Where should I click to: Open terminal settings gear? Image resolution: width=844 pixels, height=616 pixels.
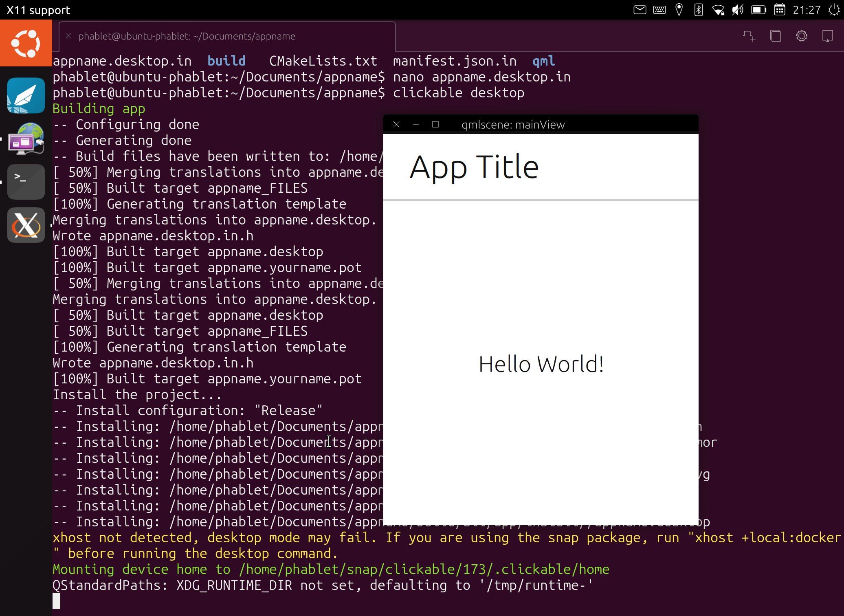(801, 36)
